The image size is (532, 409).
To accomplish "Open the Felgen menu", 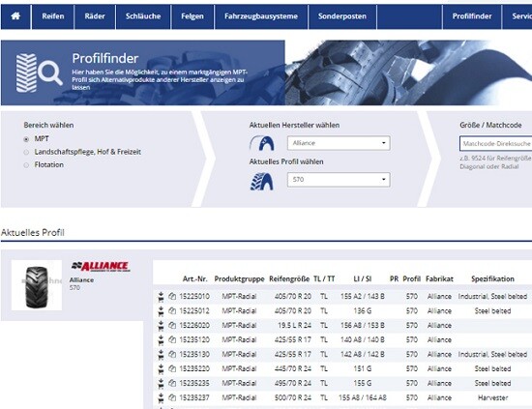I will pyautogui.click(x=192, y=16).
